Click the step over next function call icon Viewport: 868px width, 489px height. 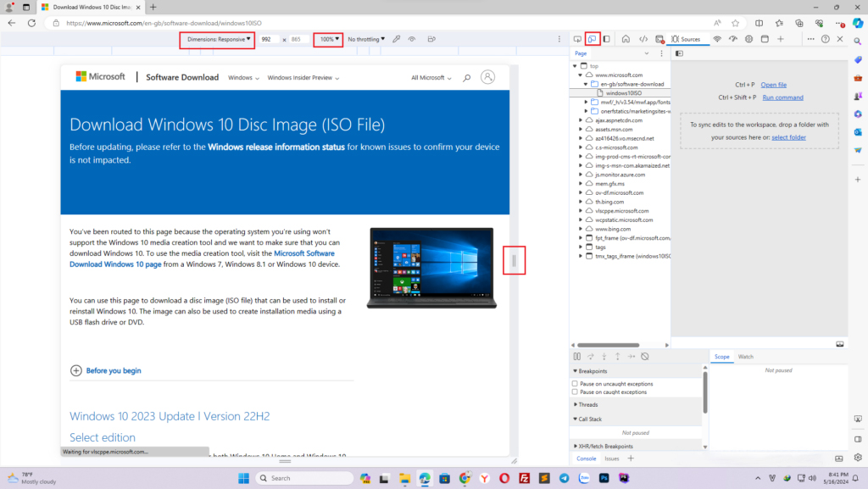point(591,356)
